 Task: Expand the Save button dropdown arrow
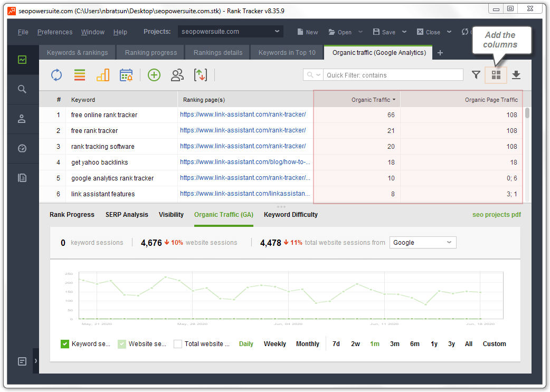[x=404, y=32]
